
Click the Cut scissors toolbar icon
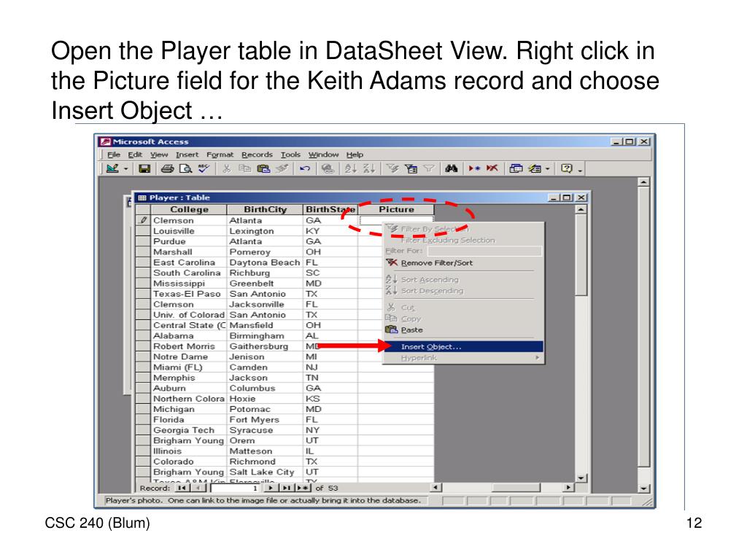(x=227, y=168)
